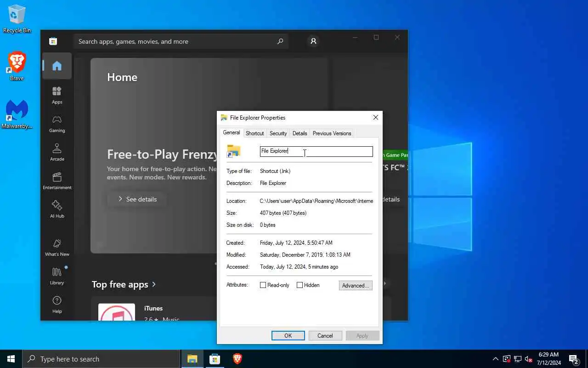Click the Store search magnifier icon
Viewport: 588px width, 368px height.
[x=280, y=41]
